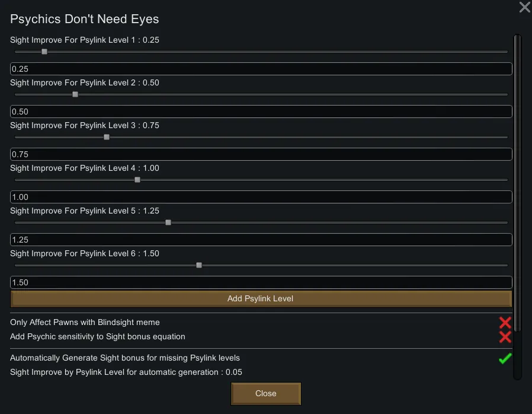Click the Add Psylink Level button
This screenshot has width=532, height=414.
coord(261,298)
